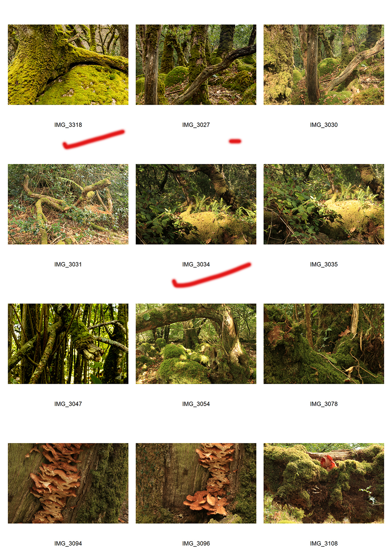The width and height of the screenshot is (392, 555).
Task: Click the small red dash under IMG_3027
Action: click(x=235, y=141)
